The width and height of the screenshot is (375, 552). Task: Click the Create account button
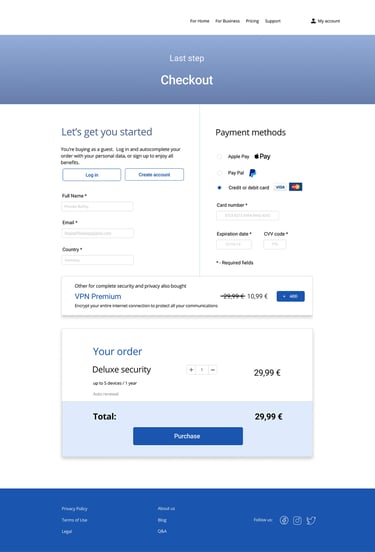point(154,175)
